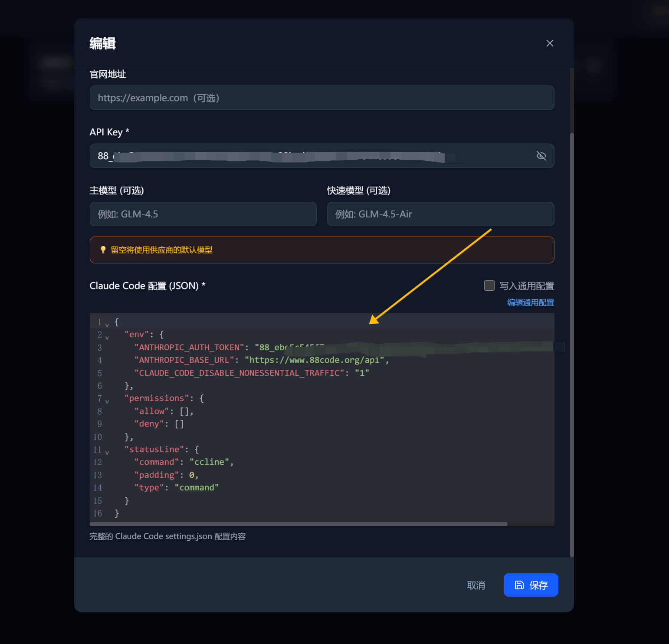Collapse the root JSON object on line 1
Screen dimensions: 669x644
(107, 325)
